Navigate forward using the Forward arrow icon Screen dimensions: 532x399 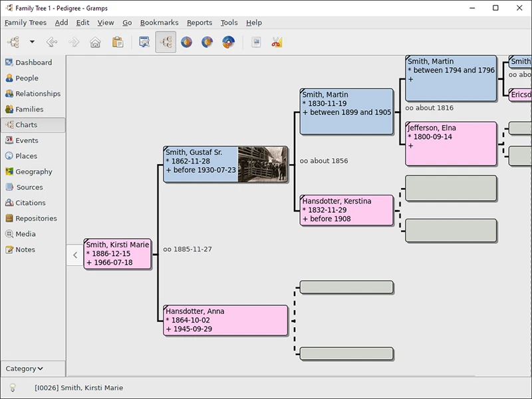coord(73,42)
